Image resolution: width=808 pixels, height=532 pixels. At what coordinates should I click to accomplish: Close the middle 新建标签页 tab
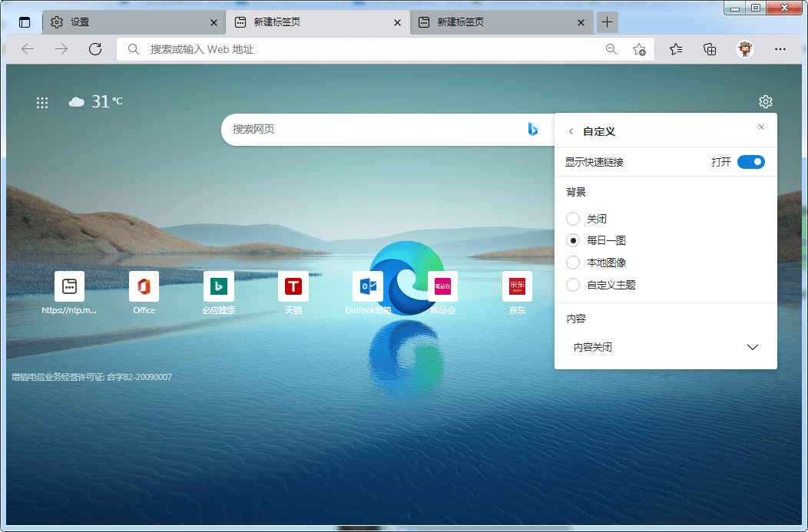pyautogui.click(x=397, y=23)
